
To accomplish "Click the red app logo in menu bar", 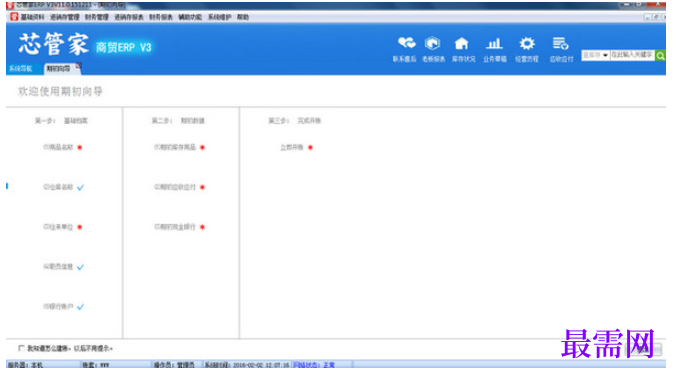I will tap(14, 17).
